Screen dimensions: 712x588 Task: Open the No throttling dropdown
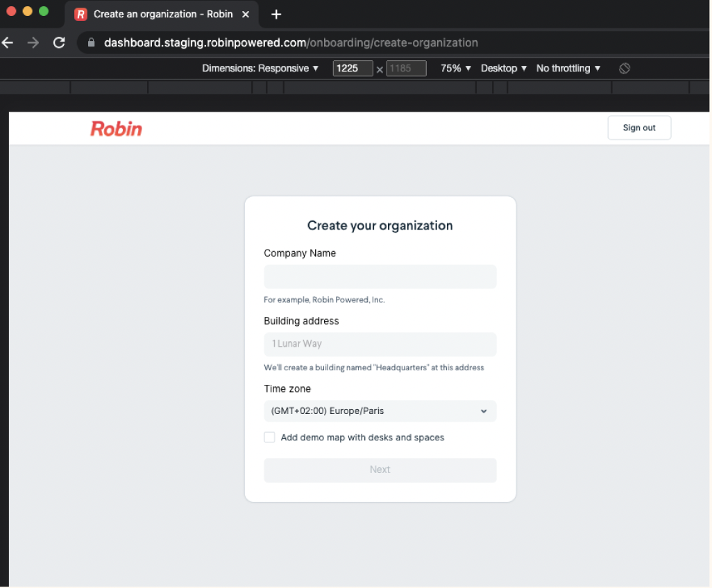click(568, 69)
